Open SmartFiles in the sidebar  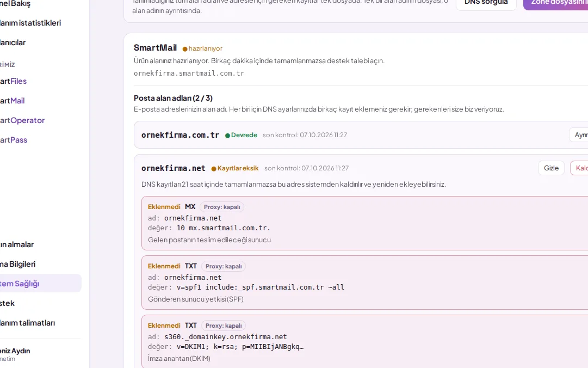[13, 81]
